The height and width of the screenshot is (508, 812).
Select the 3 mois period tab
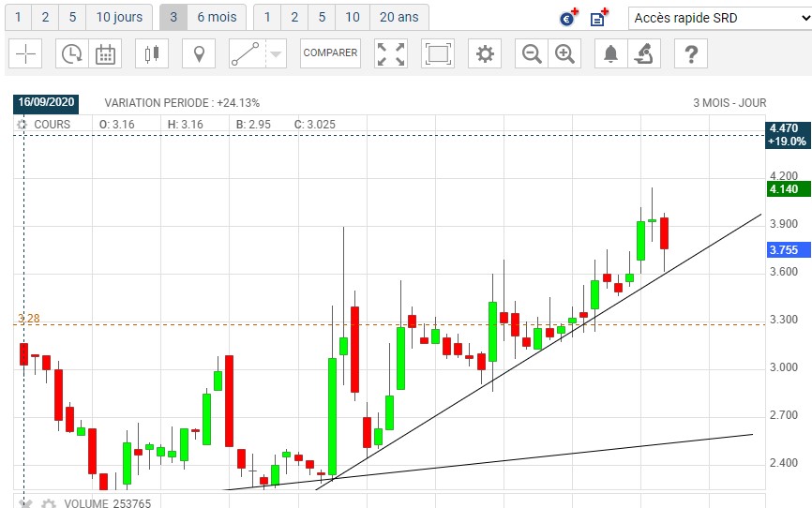[x=173, y=17]
